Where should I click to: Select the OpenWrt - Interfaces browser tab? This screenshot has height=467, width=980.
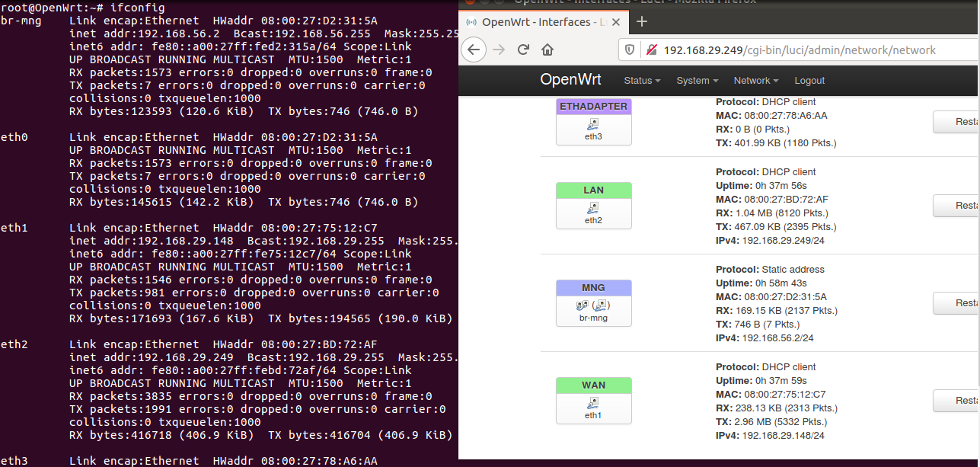pos(542,22)
